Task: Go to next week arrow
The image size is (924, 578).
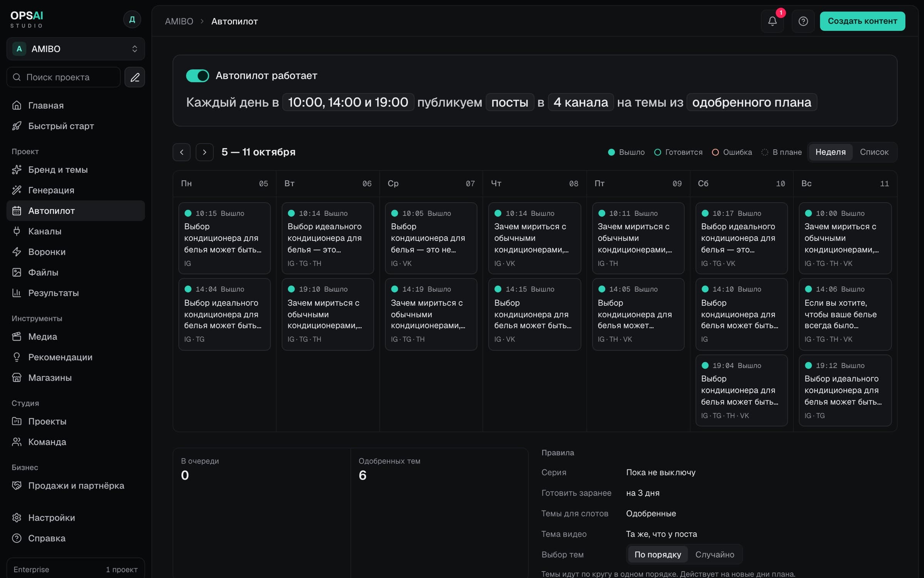Action: coord(205,152)
